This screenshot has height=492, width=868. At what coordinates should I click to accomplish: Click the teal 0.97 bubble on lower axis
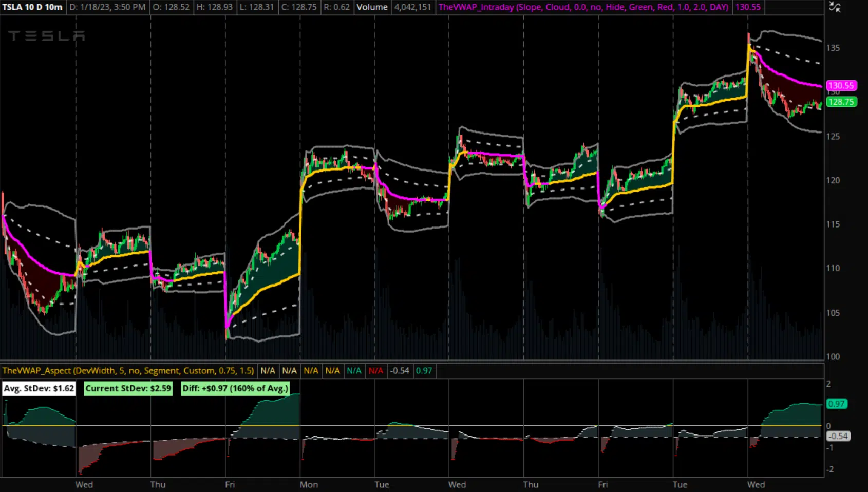(837, 404)
